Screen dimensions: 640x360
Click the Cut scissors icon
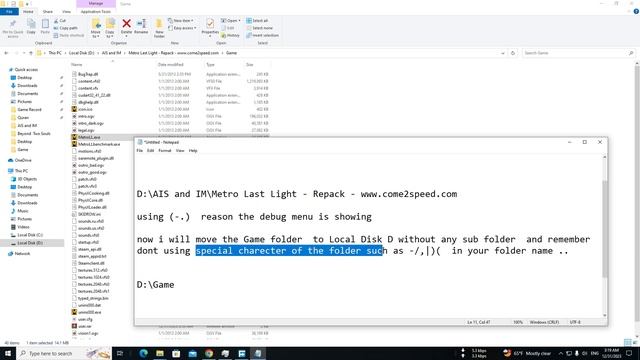(x=56, y=21)
